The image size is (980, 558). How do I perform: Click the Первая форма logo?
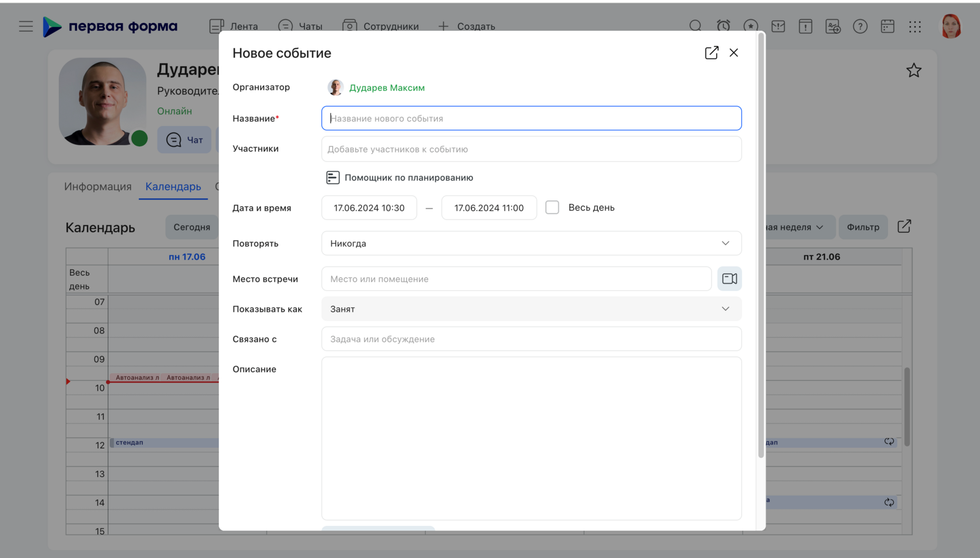click(x=110, y=26)
